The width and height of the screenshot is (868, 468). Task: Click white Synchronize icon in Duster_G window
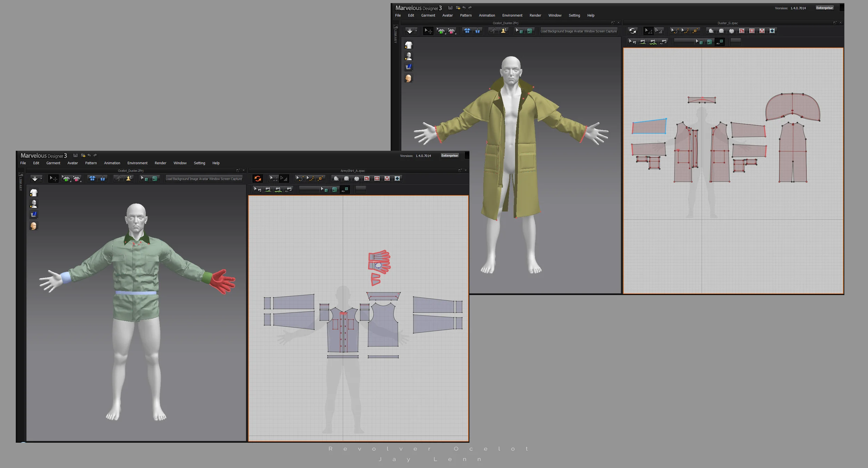click(633, 31)
